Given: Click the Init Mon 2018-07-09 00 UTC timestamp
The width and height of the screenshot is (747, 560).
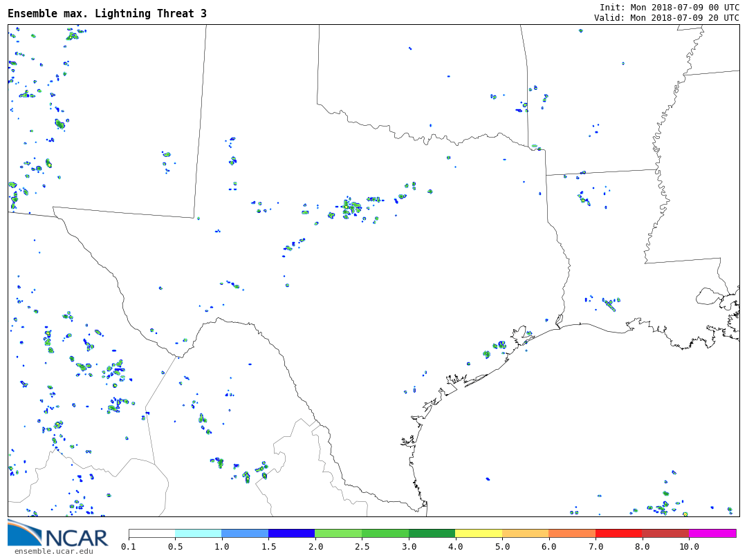Looking at the screenshot, I should tap(669, 7).
